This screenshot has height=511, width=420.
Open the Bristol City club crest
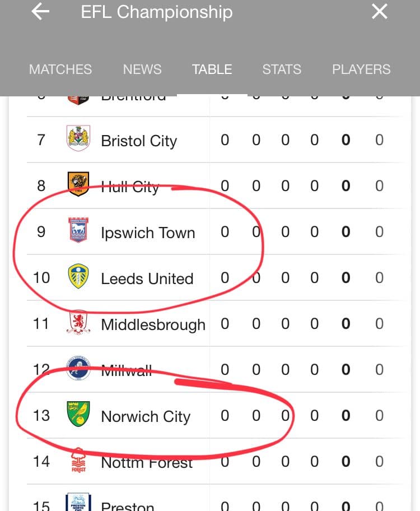pyautogui.click(x=78, y=138)
